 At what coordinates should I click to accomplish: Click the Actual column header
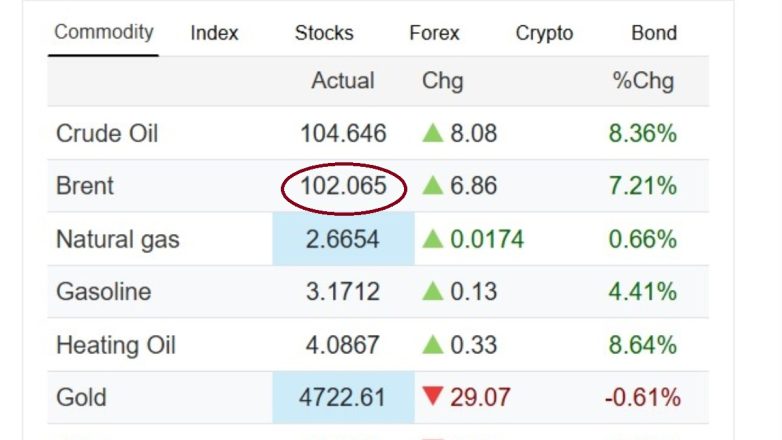[343, 81]
